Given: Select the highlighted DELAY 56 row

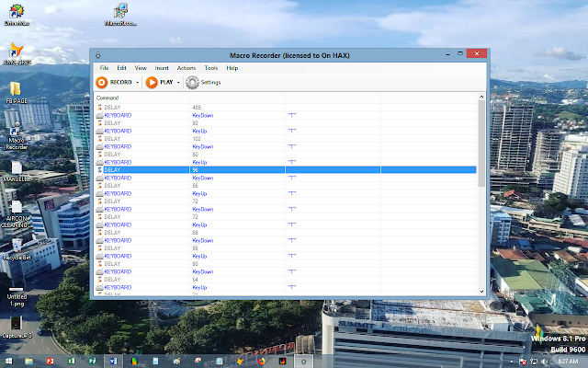Looking at the screenshot, I should click(x=286, y=169).
